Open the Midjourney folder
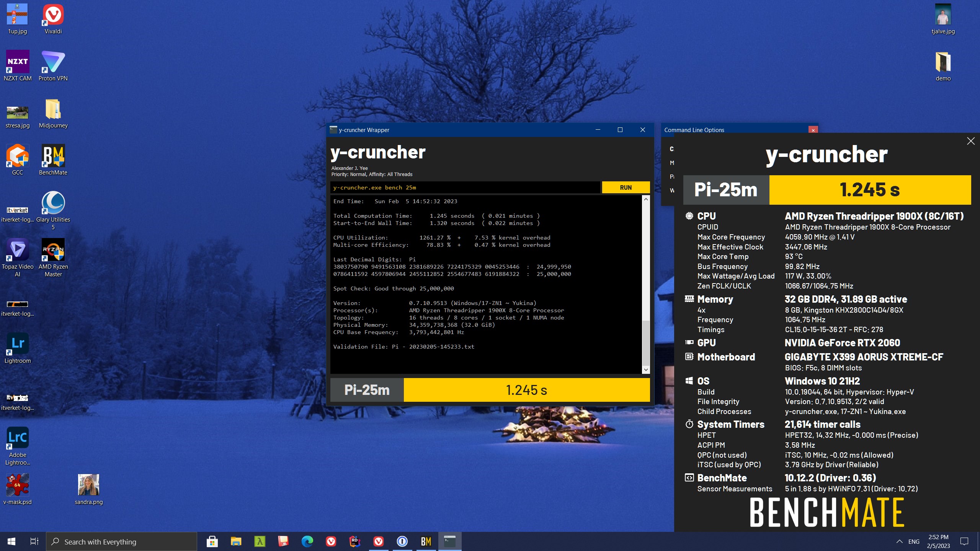The height and width of the screenshot is (551, 980). (53, 113)
